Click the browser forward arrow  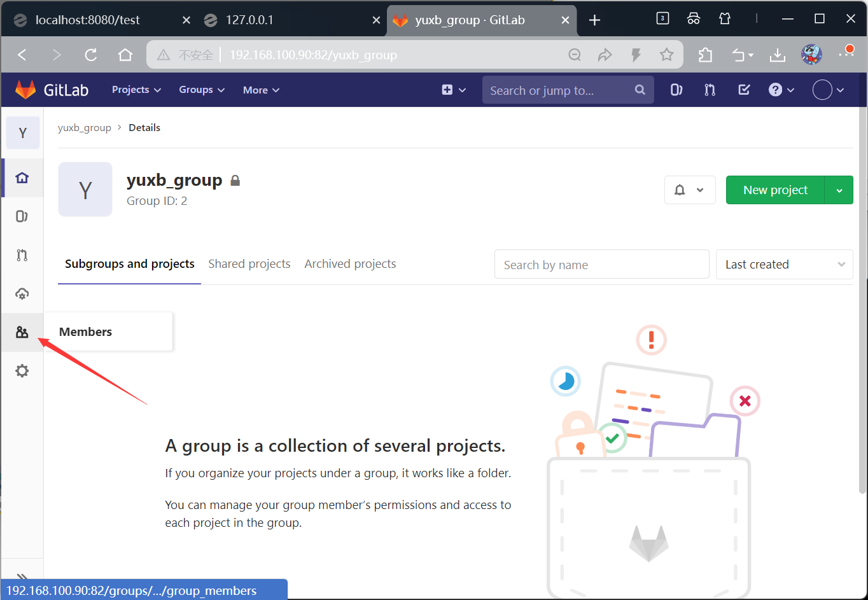click(x=57, y=55)
